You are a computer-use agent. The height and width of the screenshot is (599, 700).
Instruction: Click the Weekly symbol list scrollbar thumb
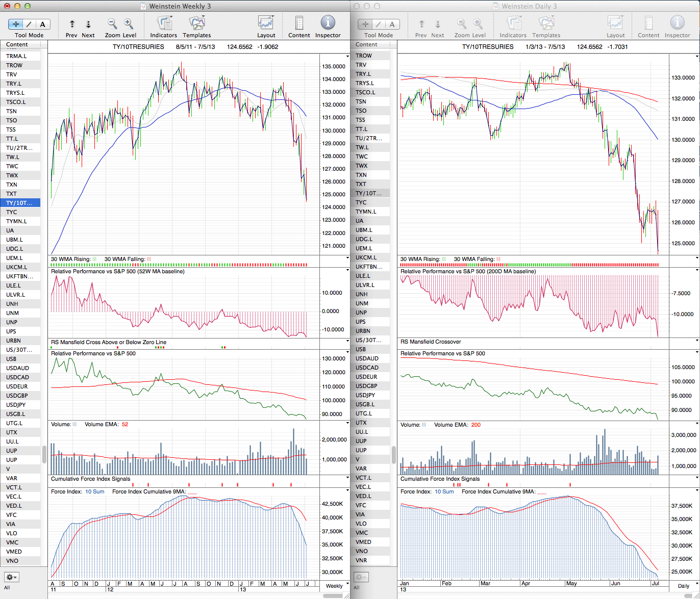(44, 454)
